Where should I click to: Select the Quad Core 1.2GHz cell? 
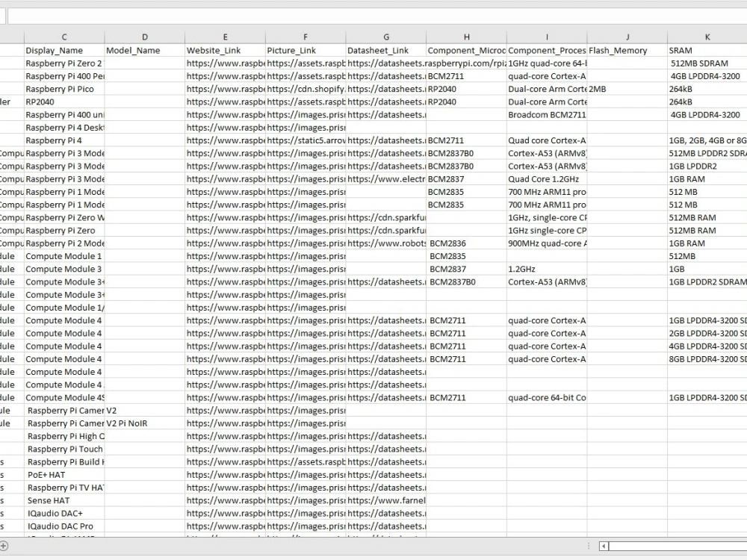547,179
